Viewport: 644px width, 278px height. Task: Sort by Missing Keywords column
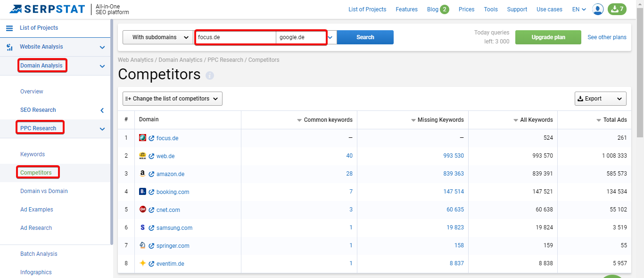tap(438, 120)
